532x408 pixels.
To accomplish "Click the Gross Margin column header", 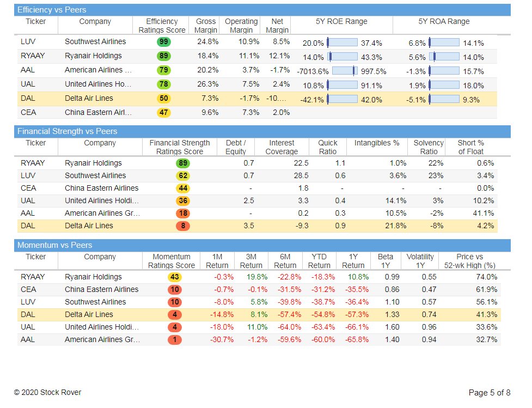I will (206, 26).
